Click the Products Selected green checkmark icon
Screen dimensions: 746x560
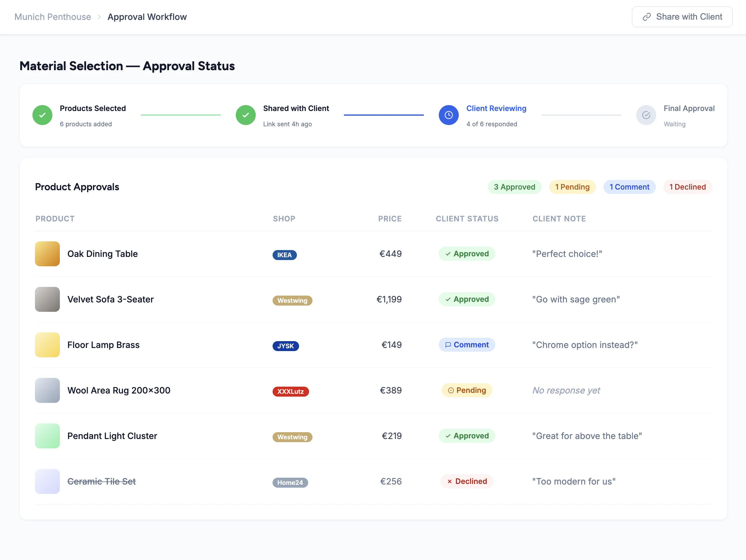[x=42, y=115]
